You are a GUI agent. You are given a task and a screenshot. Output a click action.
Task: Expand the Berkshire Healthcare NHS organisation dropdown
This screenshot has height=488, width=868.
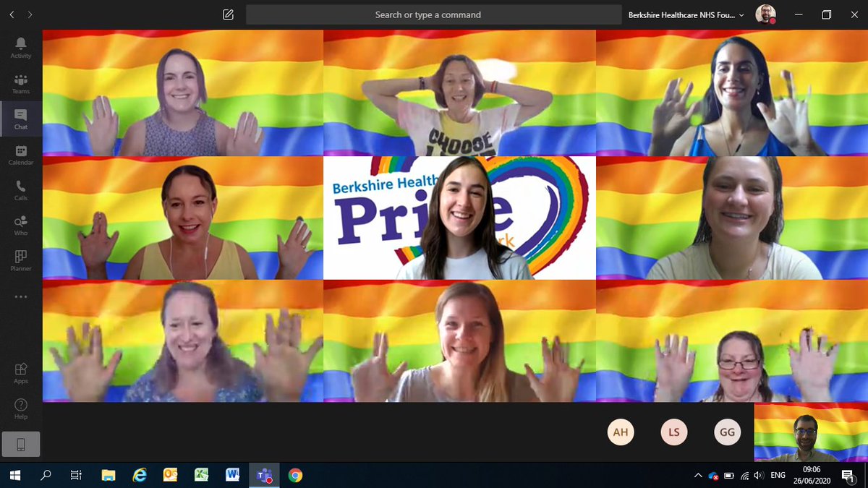688,14
